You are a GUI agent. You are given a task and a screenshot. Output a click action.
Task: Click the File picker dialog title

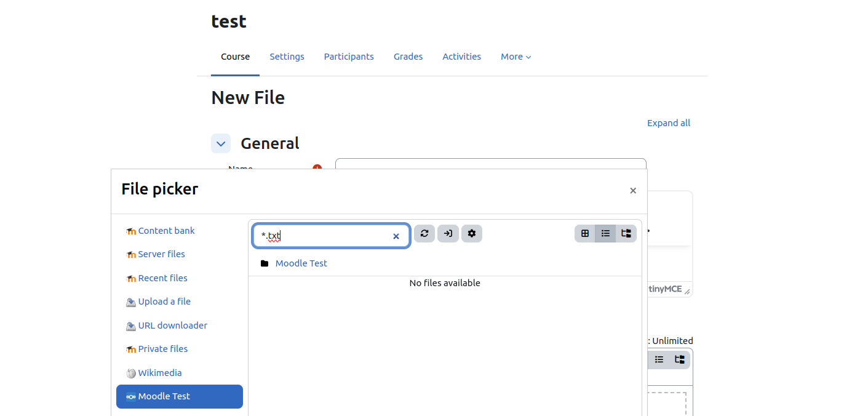click(x=160, y=189)
